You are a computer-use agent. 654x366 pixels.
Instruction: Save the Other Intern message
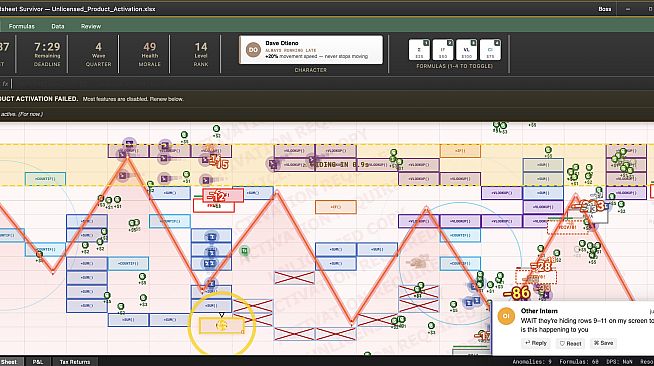604,343
